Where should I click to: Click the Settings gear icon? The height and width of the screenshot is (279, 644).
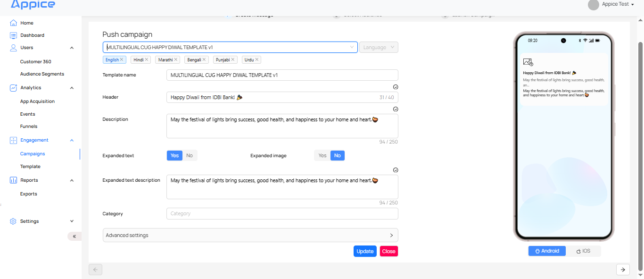13,221
